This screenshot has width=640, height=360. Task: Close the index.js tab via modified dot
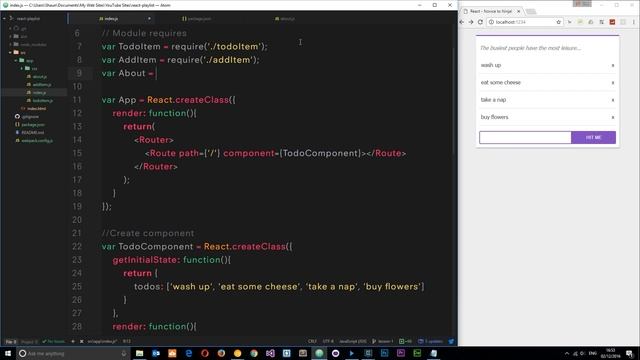click(149, 19)
